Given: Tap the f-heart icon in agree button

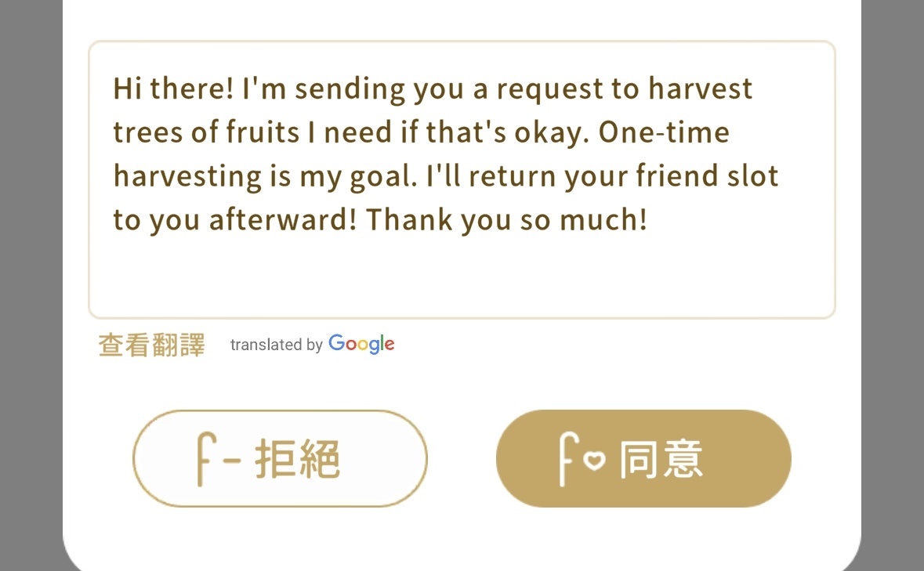Looking at the screenshot, I should point(582,459).
